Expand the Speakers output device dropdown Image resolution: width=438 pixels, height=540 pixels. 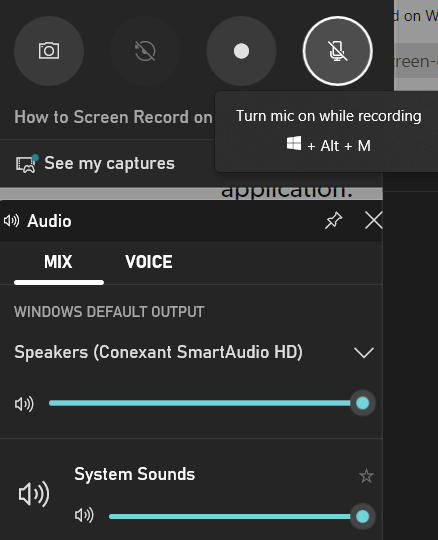pos(364,353)
